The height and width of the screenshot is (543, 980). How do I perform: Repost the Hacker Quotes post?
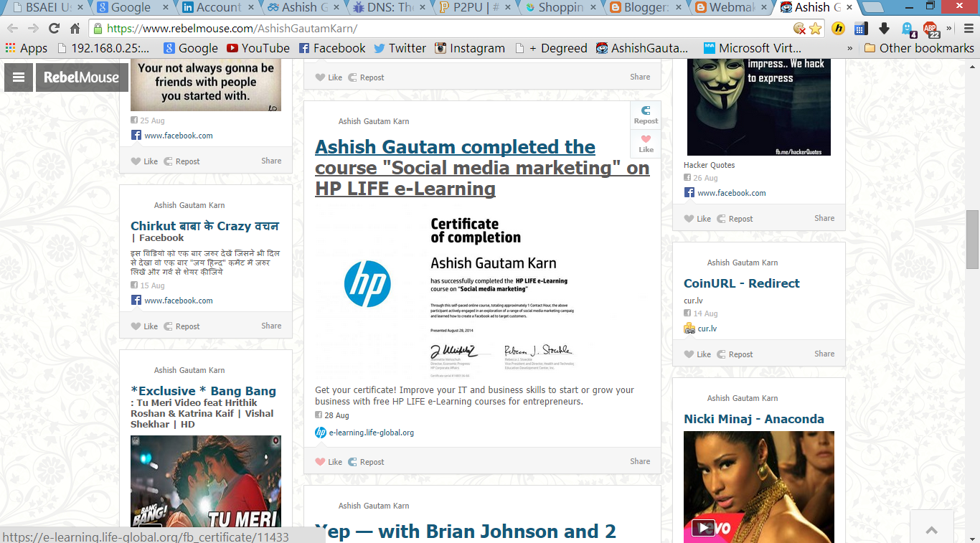tap(735, 219)
